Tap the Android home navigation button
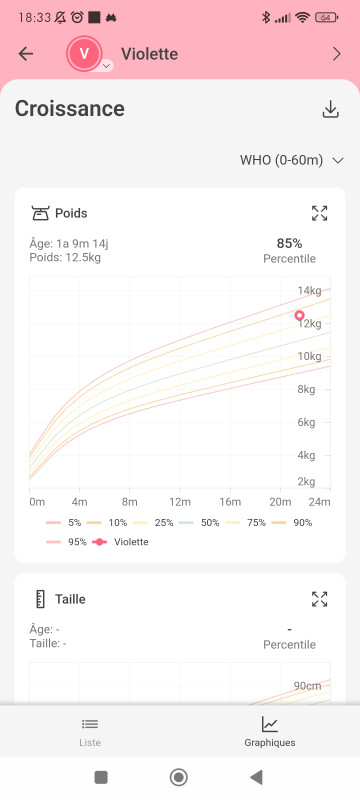360x800 pixels. (x=178, y=778)
